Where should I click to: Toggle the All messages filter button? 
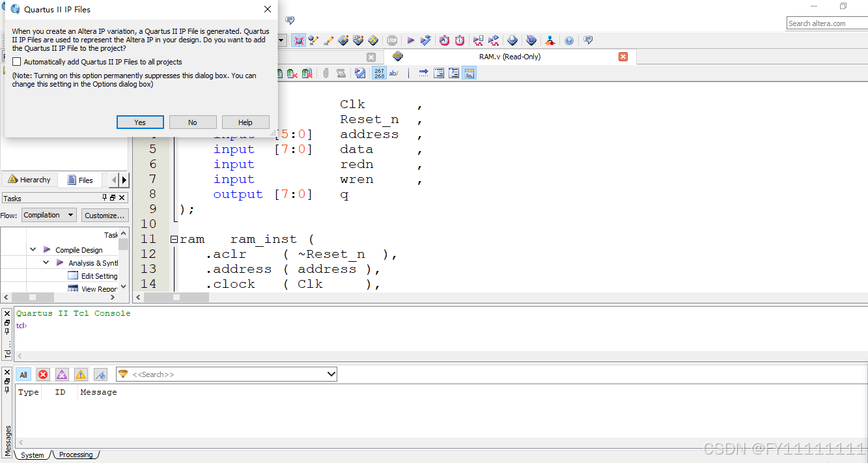point(23,374)
